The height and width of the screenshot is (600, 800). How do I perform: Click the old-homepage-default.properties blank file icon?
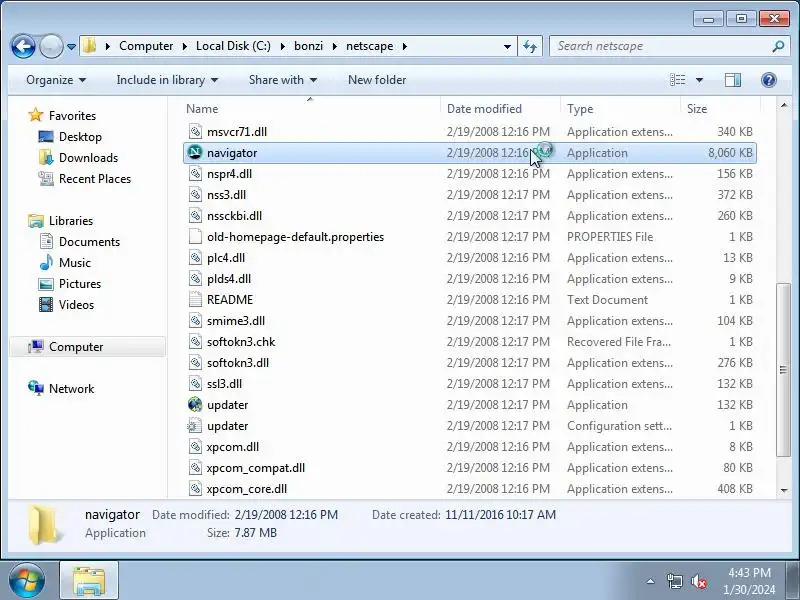pos(195,236)
